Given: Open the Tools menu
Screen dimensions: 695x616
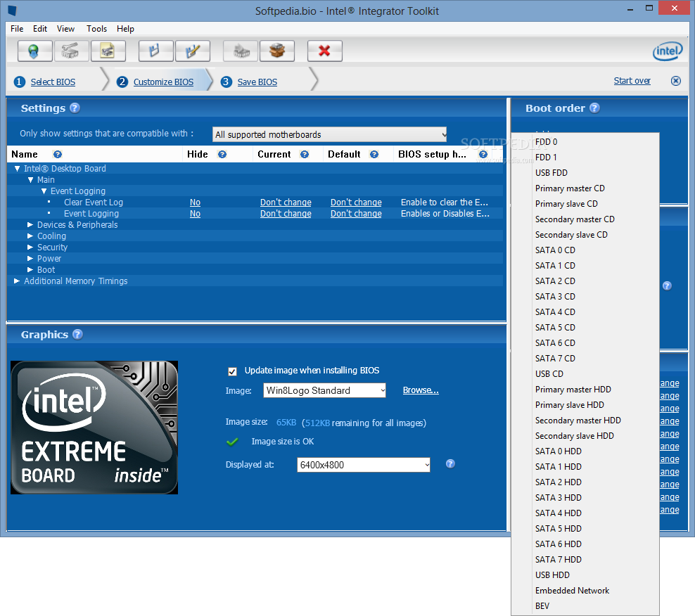Looking at the screenshot, I should [x=96, y=29].
